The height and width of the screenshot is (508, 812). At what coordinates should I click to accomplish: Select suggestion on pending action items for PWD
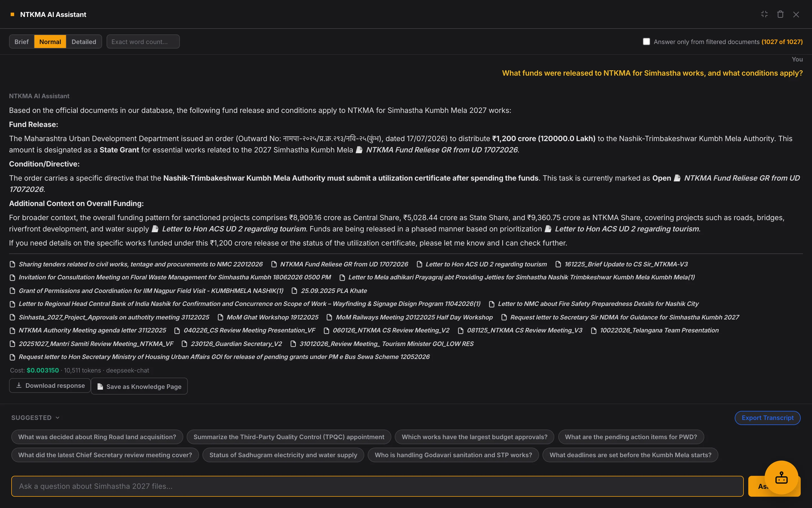[631, 437]
